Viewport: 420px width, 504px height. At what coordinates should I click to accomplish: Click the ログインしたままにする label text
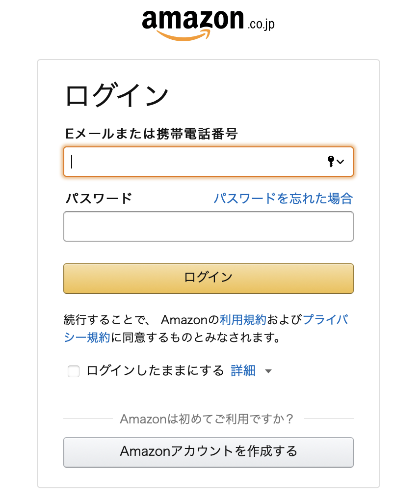click(x=155, y=371)
